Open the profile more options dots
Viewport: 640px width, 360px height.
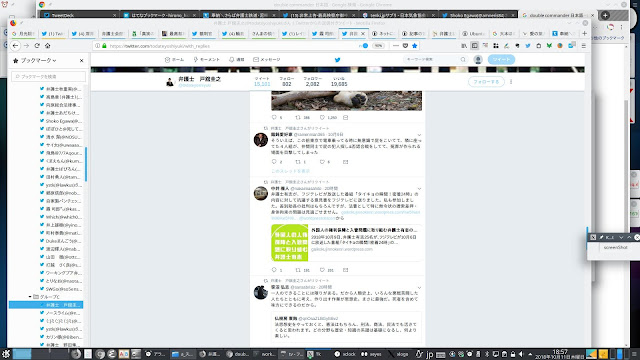point(511,82)
